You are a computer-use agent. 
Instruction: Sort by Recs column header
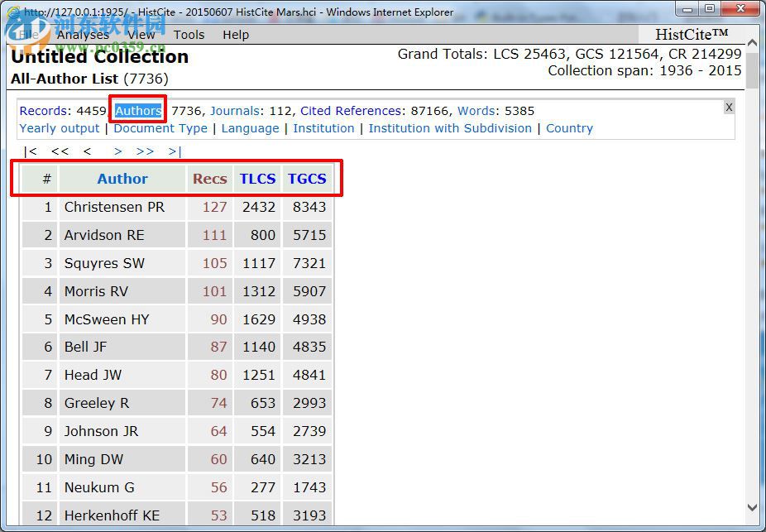click(209, 179)
